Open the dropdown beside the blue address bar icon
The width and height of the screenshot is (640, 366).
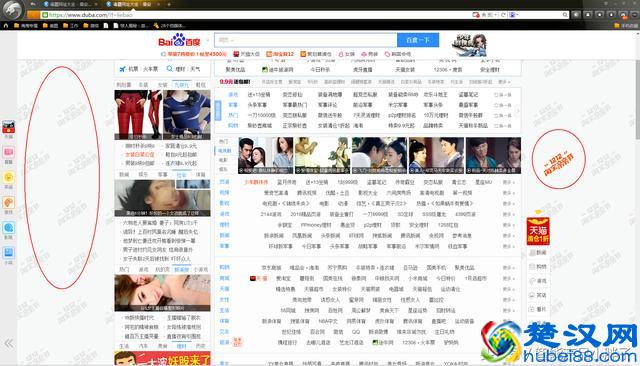(517, 15)
